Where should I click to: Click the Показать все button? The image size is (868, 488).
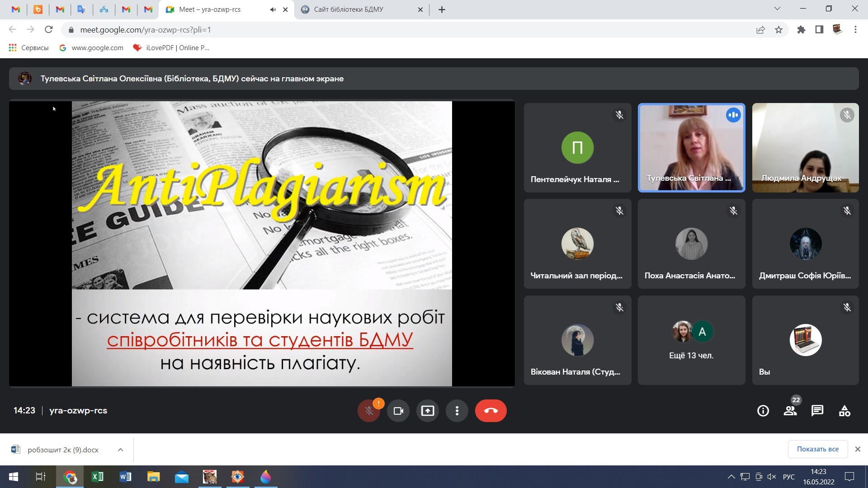[817, 449]
